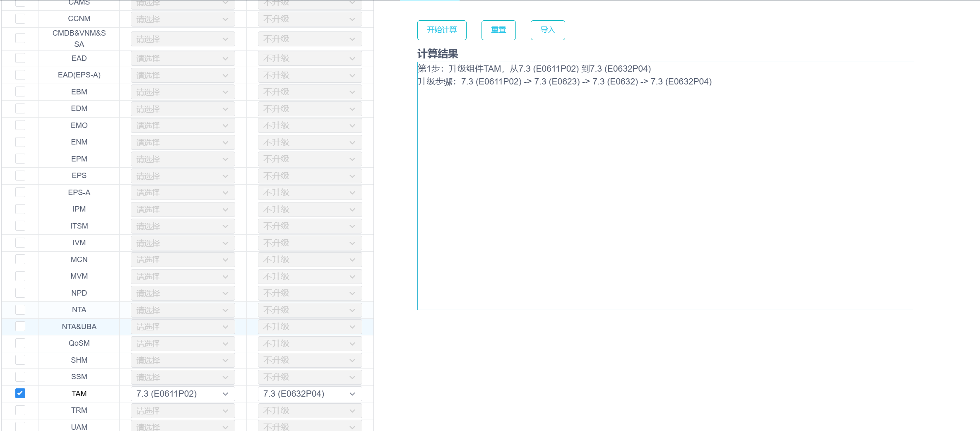This screenshot has width=980, height=431.
Task: Select the SSM row checkbox
Action: point(20,377)
